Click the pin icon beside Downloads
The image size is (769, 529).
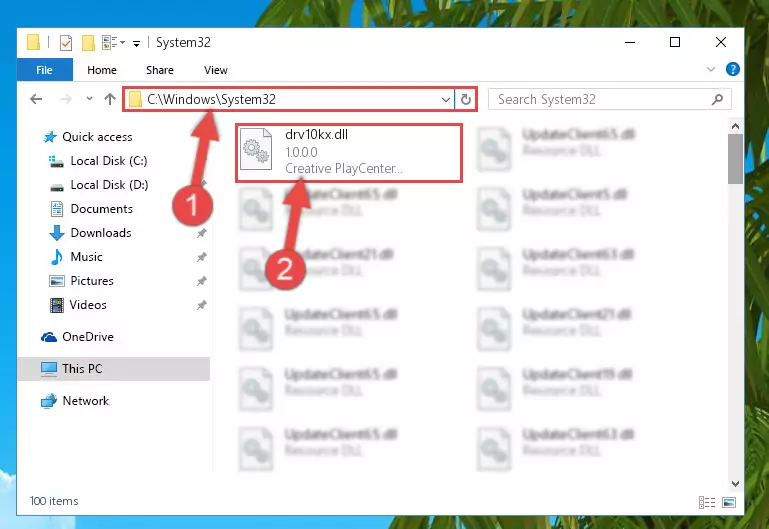[202, 233]
